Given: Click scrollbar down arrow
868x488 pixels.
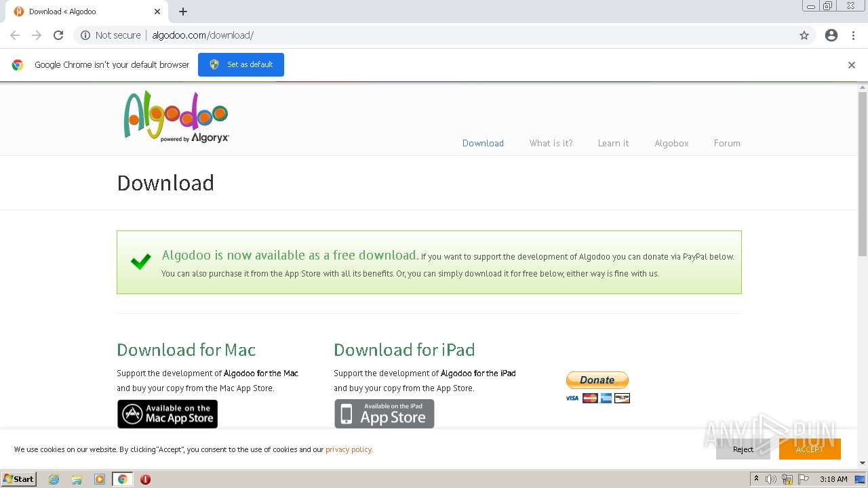Looking at the screenshot, I should 863,463.
